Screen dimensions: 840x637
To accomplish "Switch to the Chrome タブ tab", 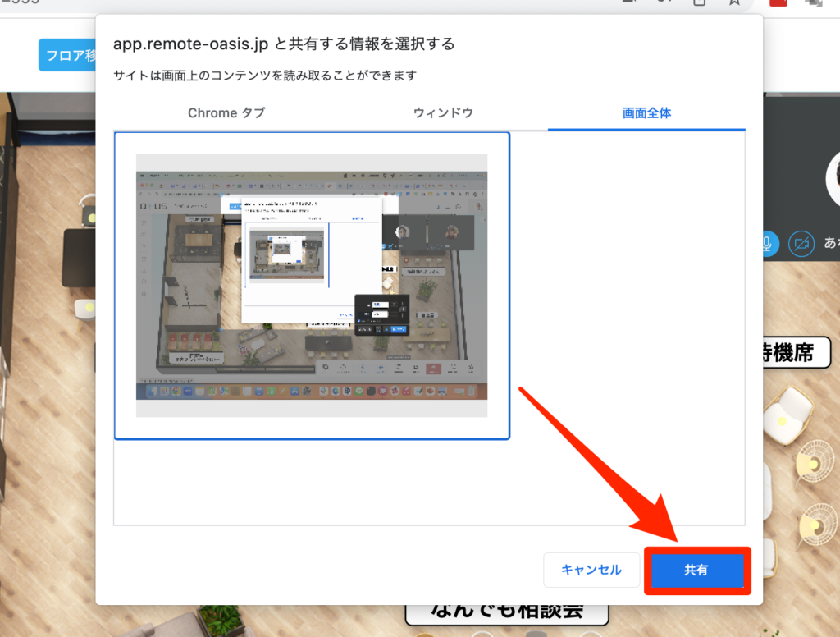I will 226,113.
